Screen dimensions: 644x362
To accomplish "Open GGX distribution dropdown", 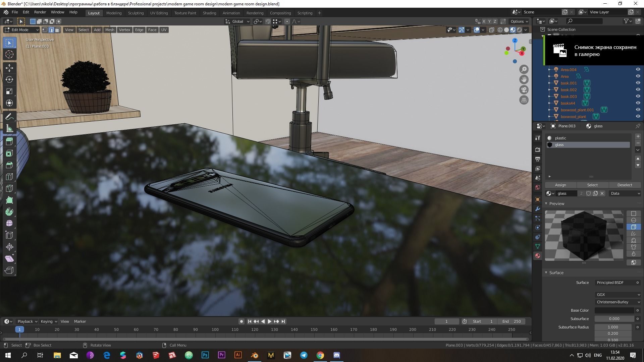I will [x=618, y=295].
